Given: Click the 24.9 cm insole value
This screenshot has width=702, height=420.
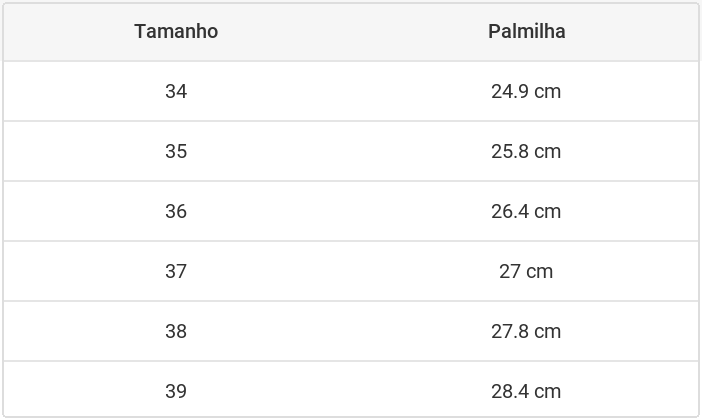Looking at the screenshot, I should [526, 91].
